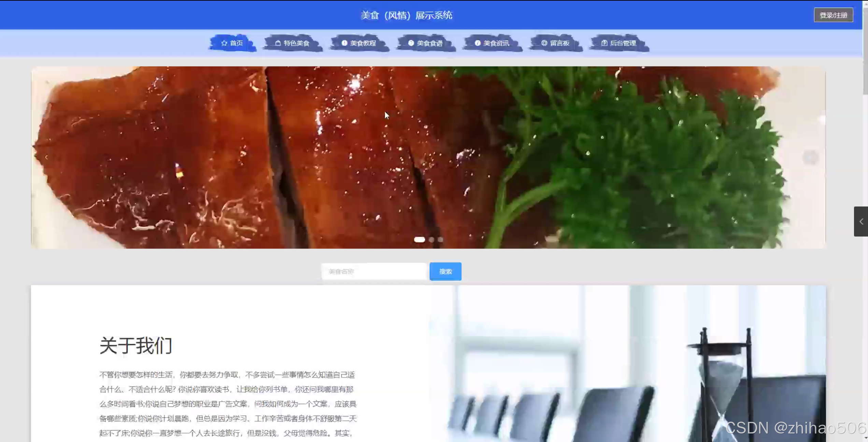The width and height of the screenshot is (868, 442).
Task: Click the info icon beside 美食资讯
Action: tap(478, 43)
